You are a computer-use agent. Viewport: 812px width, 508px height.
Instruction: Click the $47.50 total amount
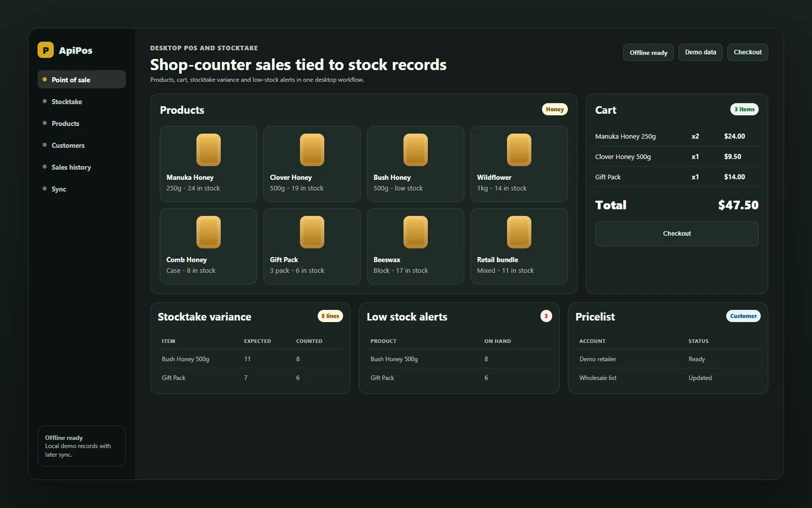click(738, 205)
